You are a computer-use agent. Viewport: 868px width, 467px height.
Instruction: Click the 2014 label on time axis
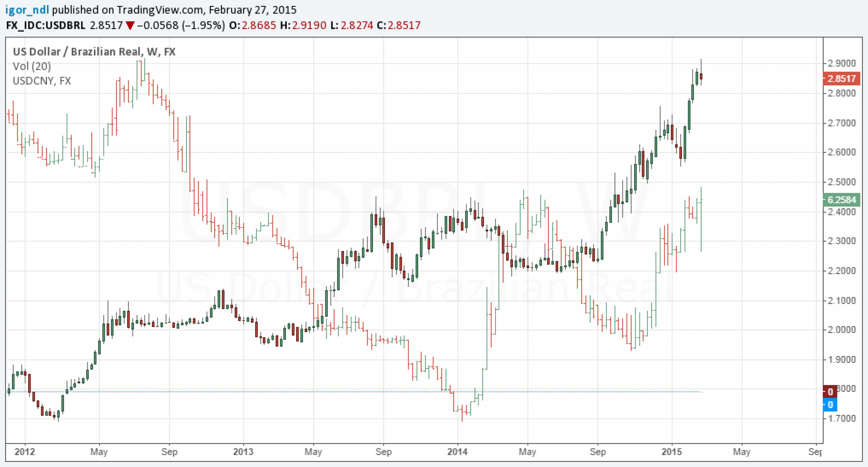[457, 451]
